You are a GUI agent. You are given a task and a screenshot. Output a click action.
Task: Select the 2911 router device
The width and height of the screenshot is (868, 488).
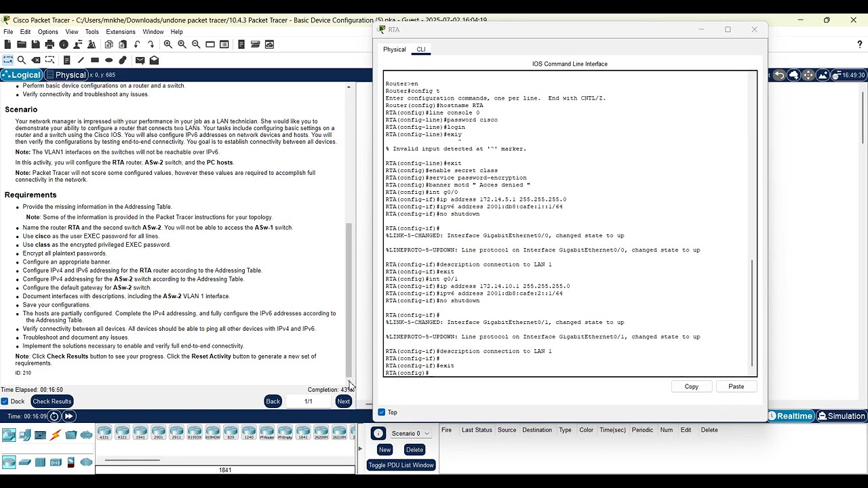click(x=177, y=432)
